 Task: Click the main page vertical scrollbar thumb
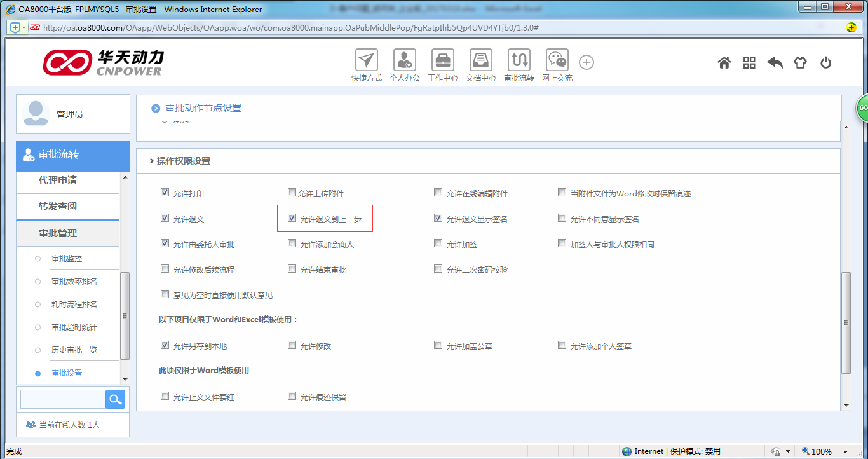[x=846, y=323]
